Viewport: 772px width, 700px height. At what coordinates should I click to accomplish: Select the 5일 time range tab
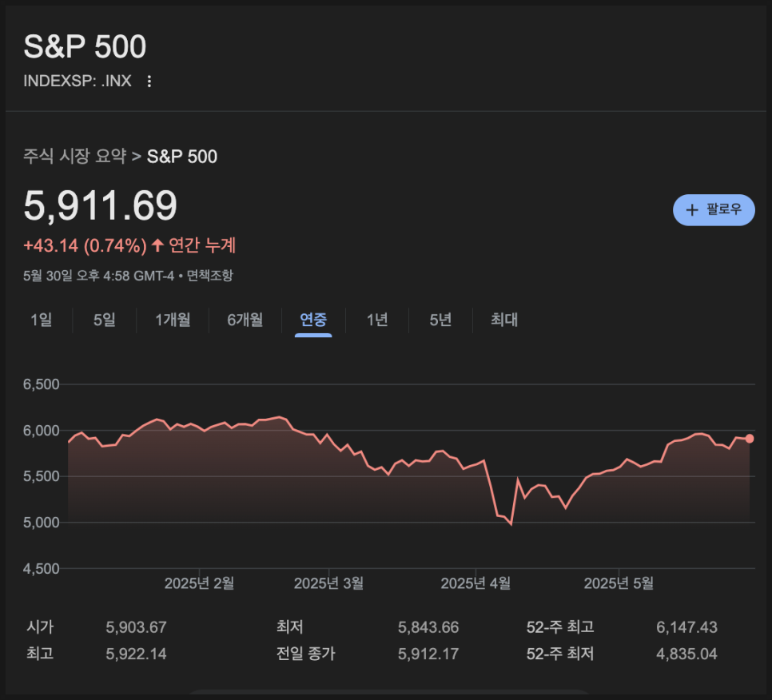105,320
